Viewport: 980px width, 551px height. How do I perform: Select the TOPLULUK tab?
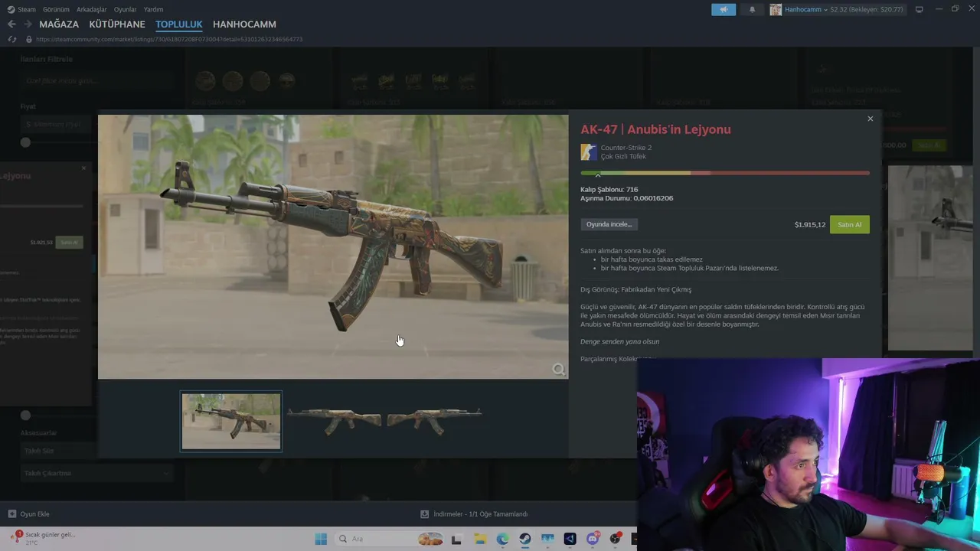click(179, 24)
